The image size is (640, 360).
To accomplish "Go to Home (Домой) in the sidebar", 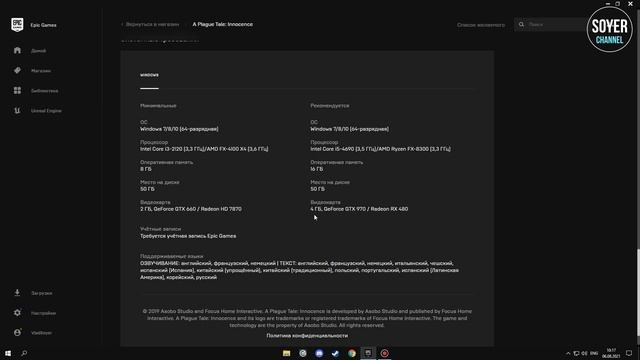I will pos(39,51).
